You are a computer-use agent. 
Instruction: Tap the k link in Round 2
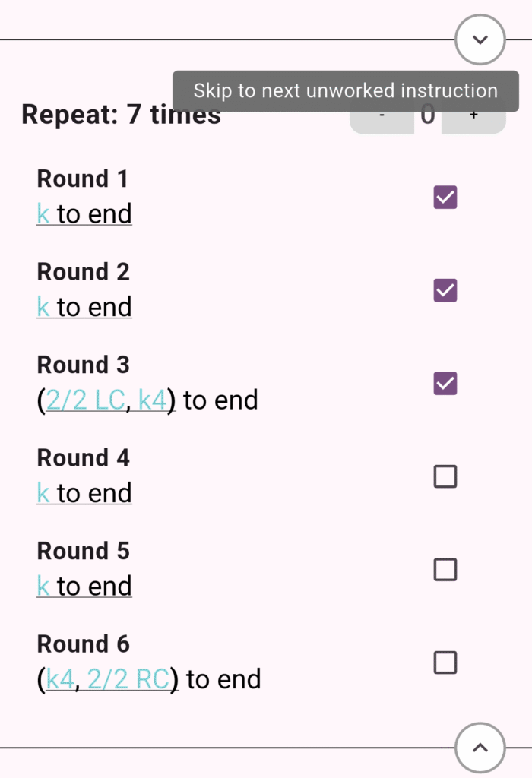click(x=43, y=307)
